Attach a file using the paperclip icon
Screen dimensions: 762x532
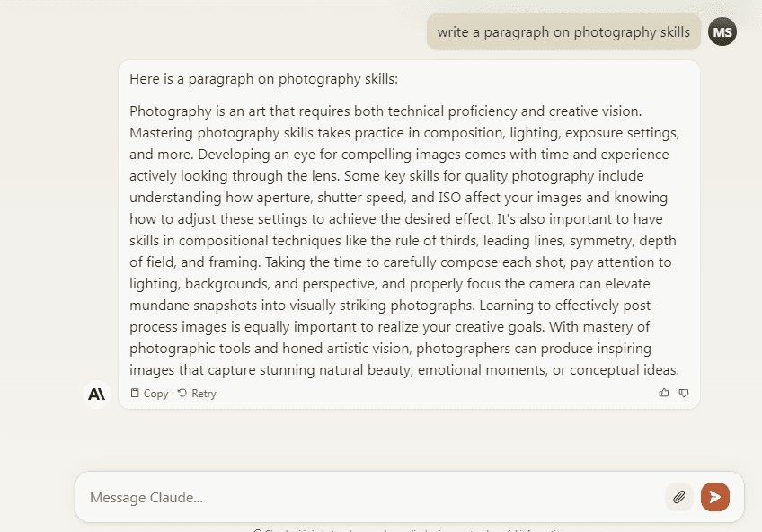(679, 497)
